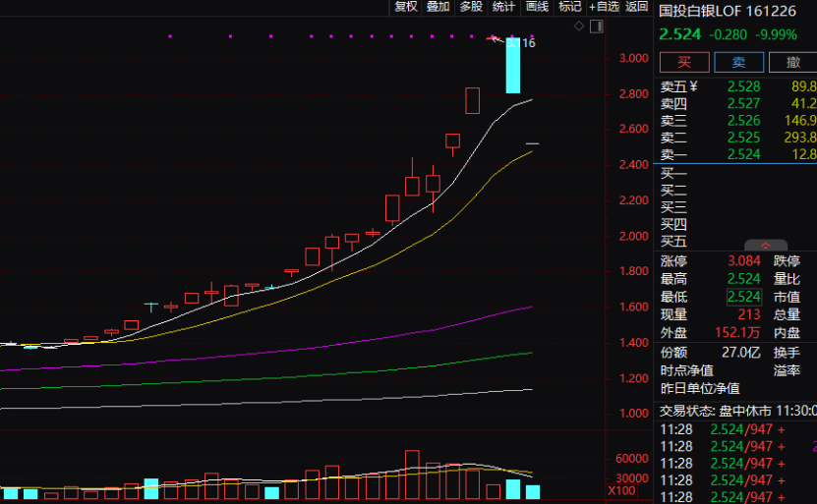Select 卖一 price 2.524
The width and height of the screenshot is (817, 504).
click(x=743, y=154)
